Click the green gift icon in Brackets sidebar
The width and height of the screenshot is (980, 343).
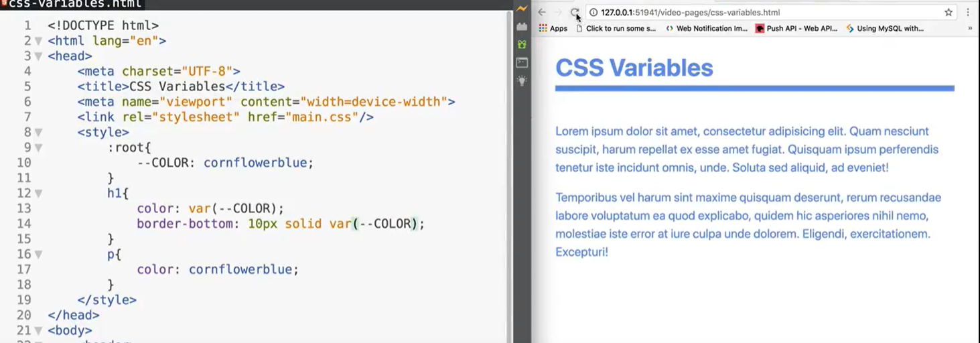click(x=522, y=44)
